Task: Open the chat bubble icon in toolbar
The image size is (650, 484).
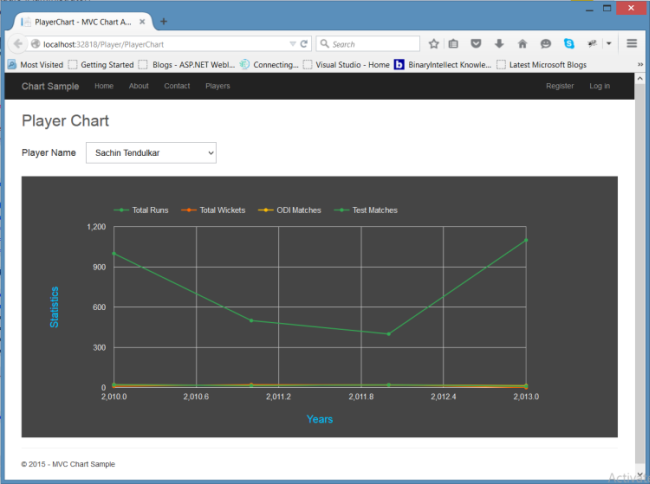Action: [x=546, y=44]
